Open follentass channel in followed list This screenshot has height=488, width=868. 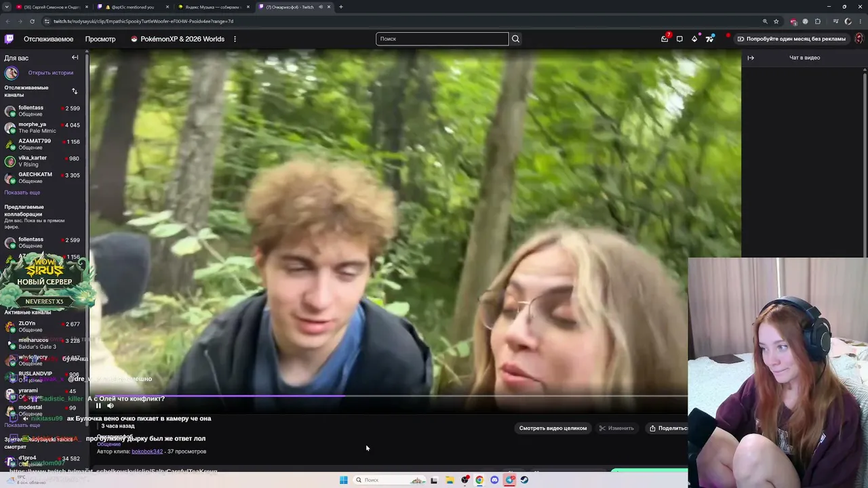[x=42, y=110]
